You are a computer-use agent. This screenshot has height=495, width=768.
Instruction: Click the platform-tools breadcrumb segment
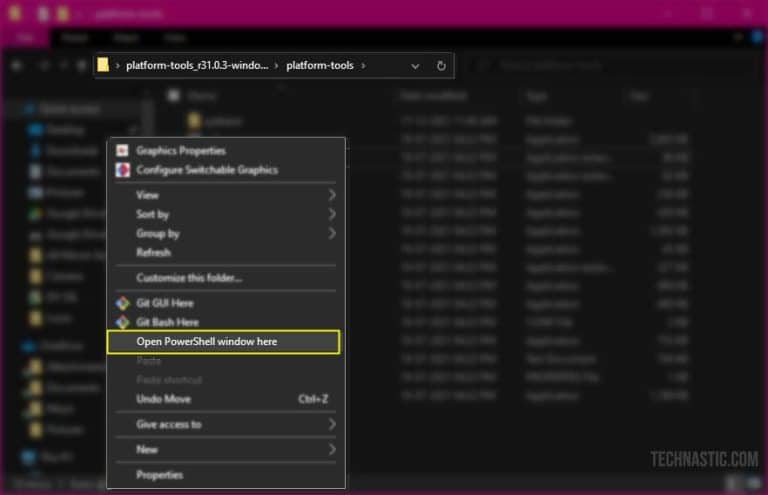[320, 66]
